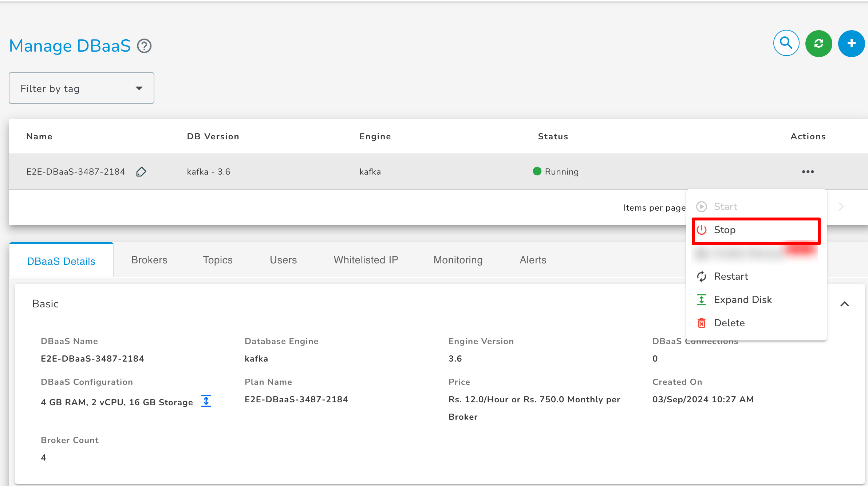868x486 pixels.
Task: Go to next page arrow in pagination
Action: click(x=841, y=207)
